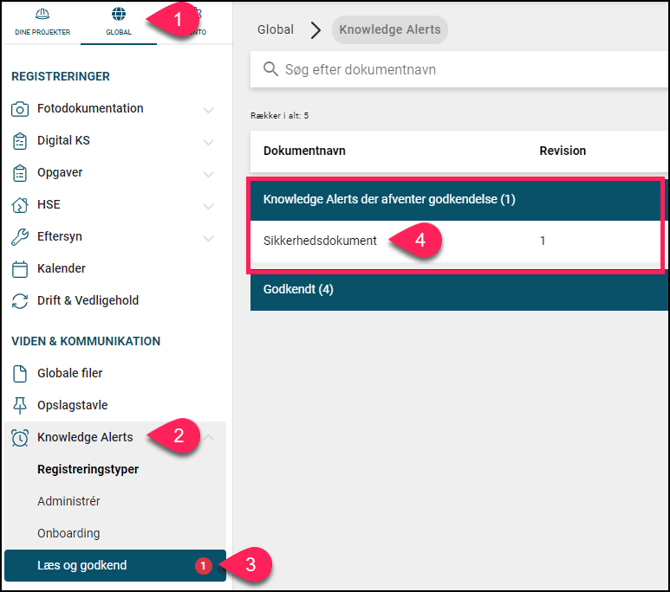The image size is (670, 592).
Task: Switch to the Global tab
Action: click(x=118, y=22)
